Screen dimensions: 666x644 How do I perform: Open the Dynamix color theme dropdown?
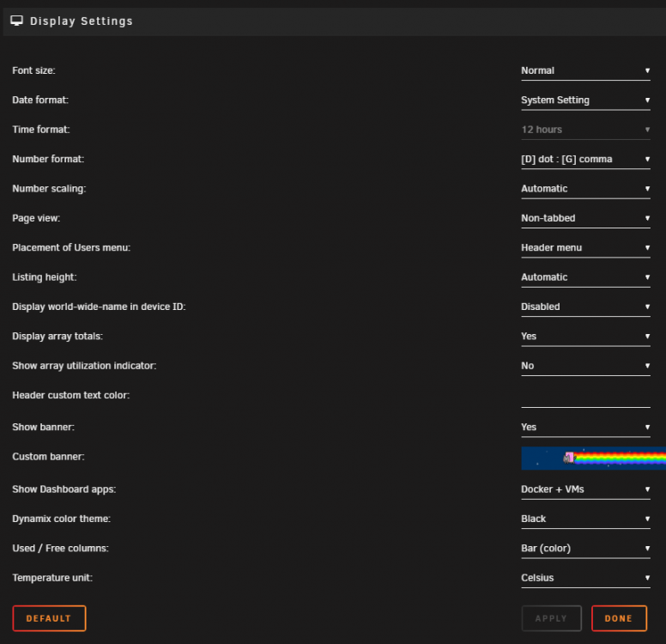585,519
